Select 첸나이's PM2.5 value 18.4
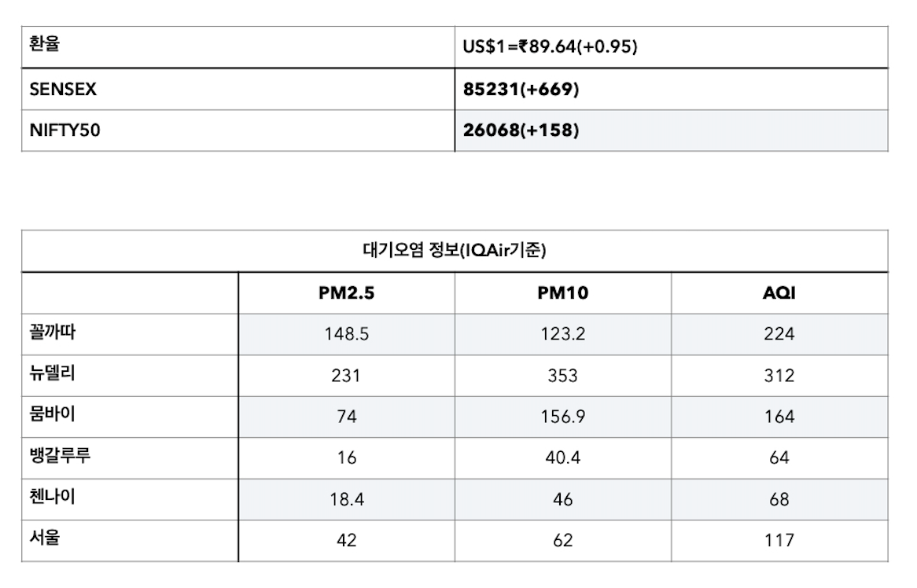Image resolution: width=917 pixels, height=588 pixels. tap(346, 499)
